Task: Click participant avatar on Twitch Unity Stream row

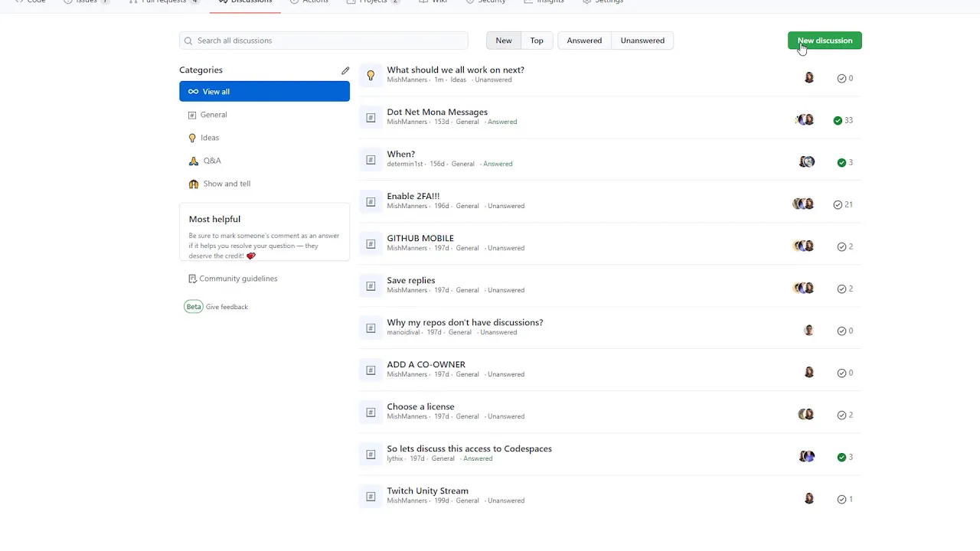Action: point(809,498)
